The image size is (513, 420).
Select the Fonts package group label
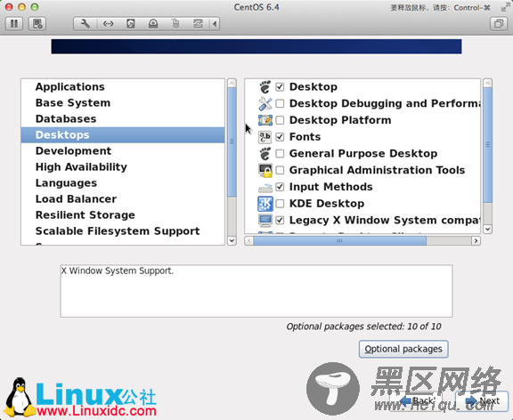pos(305,137)
